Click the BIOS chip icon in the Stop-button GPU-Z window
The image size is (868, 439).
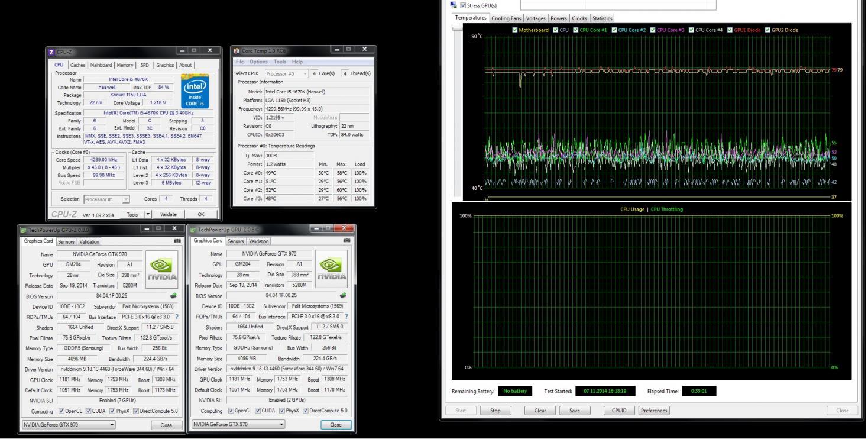tap(174, 295)
